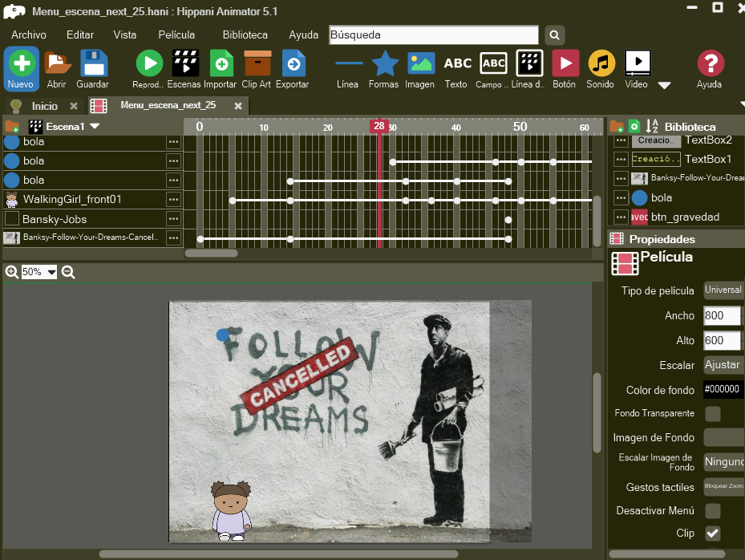Open Gestos tactiles Bloquear Zoom dropdown

tap(723, 486)
